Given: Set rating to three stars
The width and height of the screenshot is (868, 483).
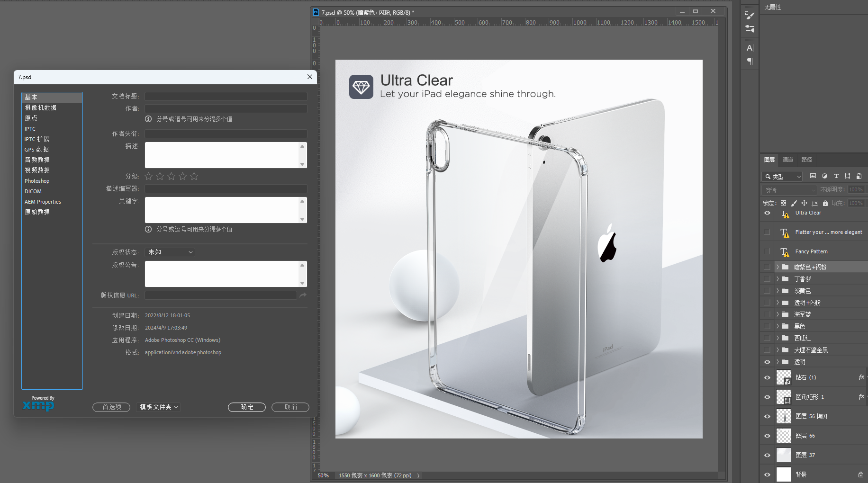Looking at the screenshot, I should click(172, 176).
